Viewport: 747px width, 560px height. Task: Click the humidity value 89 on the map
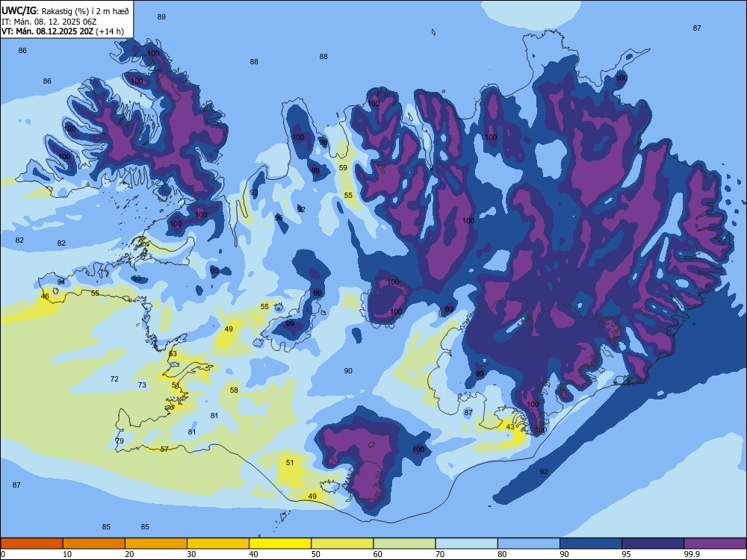[161, 16]
